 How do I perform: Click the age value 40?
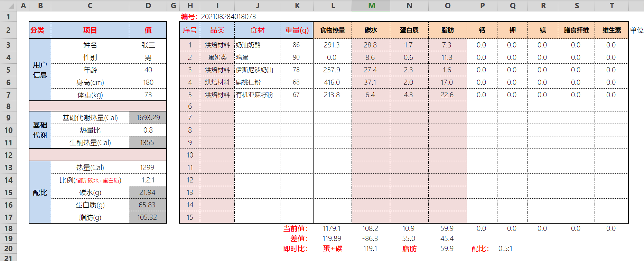pos(148,70)
